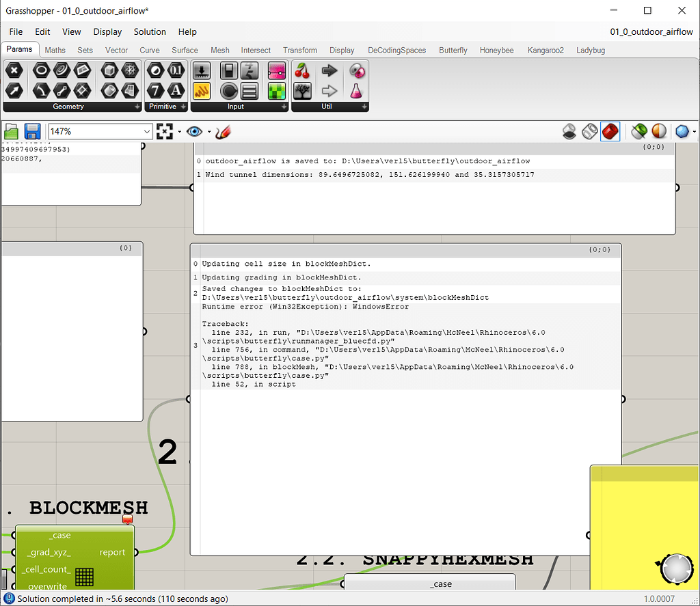Open file with green folder icon
The height and width of the screenshot is (606, 700).
point(11,132)
